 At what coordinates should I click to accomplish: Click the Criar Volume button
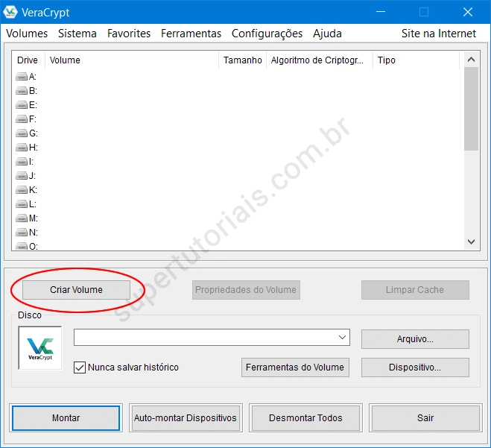point(76,290)
